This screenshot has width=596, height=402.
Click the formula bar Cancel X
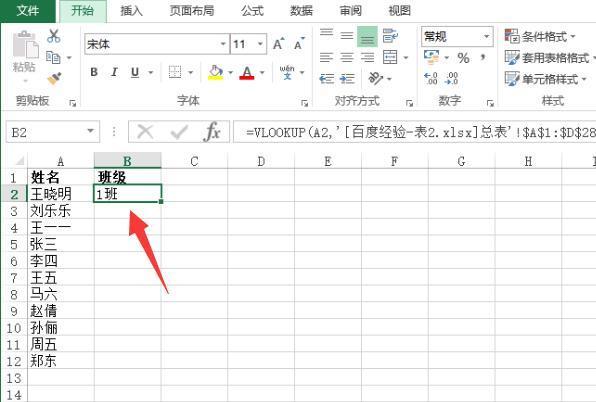coord(145,132)
